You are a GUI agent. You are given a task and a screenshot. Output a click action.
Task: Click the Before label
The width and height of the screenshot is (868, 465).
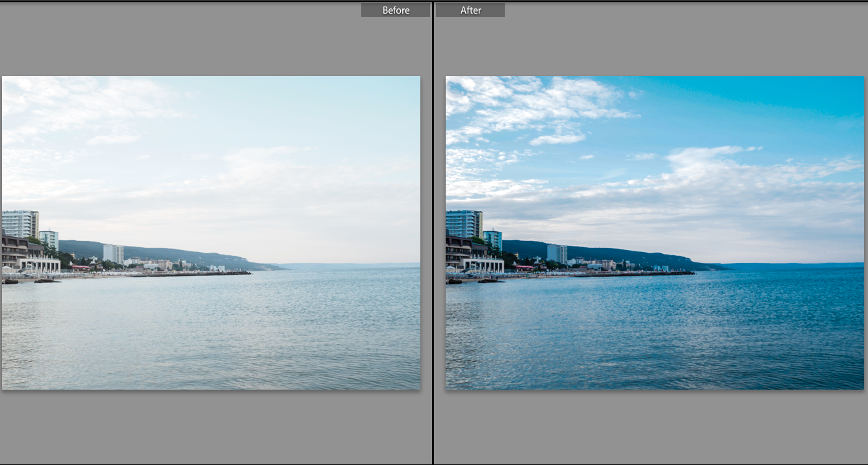click(396, 10)
